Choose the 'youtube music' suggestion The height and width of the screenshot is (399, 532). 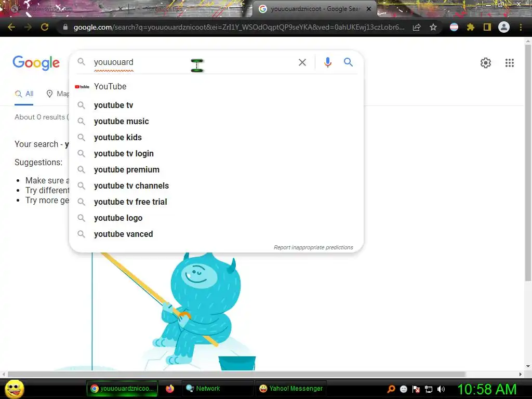pos(216,121)
